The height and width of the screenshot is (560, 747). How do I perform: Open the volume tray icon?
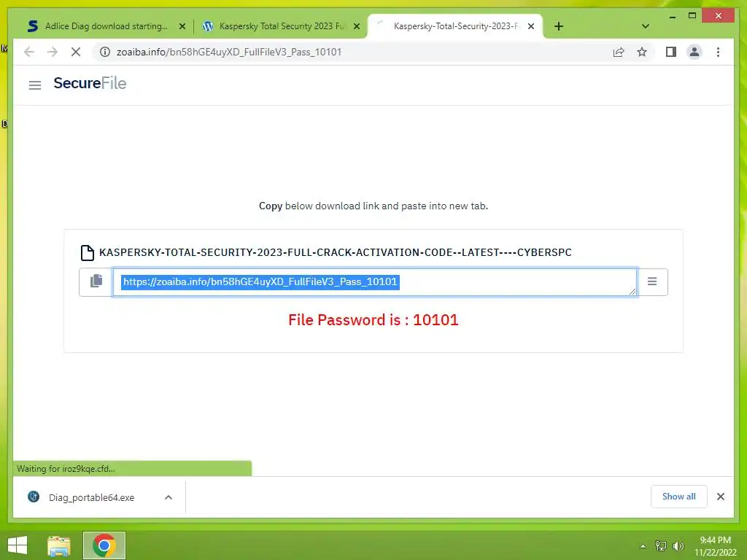point(678,545)
